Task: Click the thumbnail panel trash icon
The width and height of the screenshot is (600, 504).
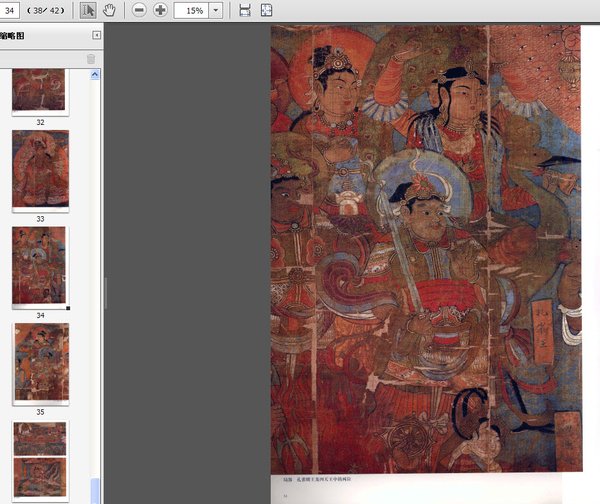Action: 91,59
